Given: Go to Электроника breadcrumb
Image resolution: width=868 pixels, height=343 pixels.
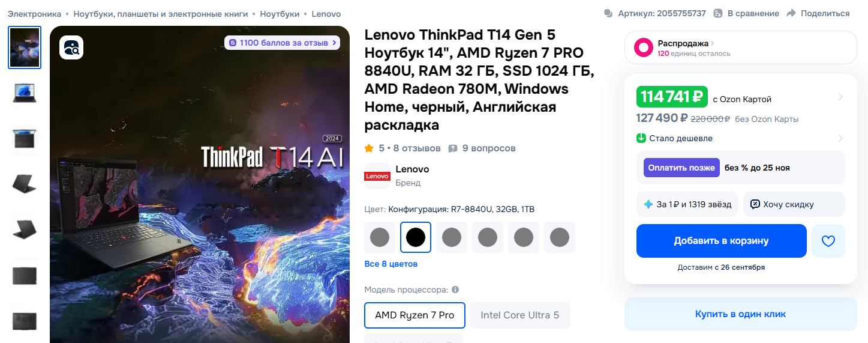Looking at the screenshot, I should (x=35, y=14).
